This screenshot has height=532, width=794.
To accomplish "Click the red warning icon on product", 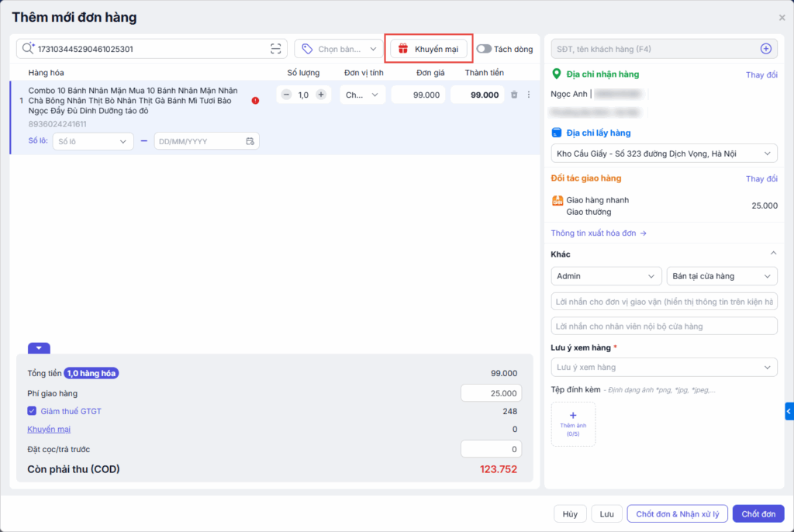I will [255, 100].
